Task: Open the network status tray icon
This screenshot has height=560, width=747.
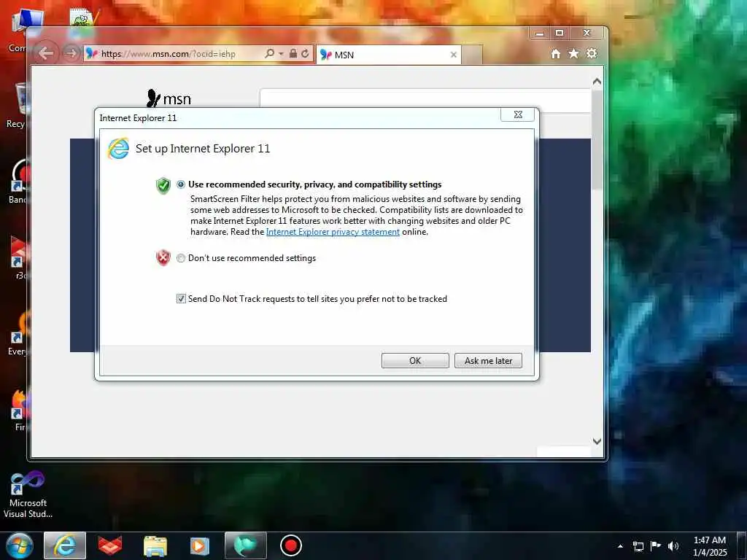Action: [638, 546]
